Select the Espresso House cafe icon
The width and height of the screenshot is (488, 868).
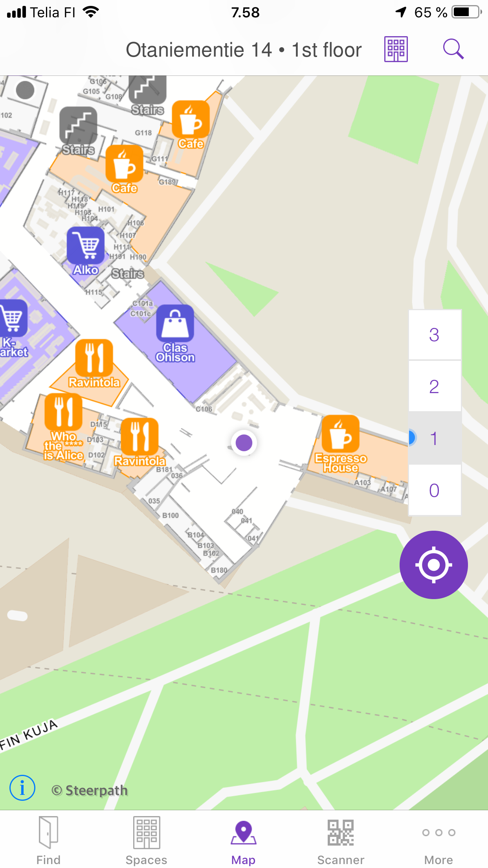[340, 434]
